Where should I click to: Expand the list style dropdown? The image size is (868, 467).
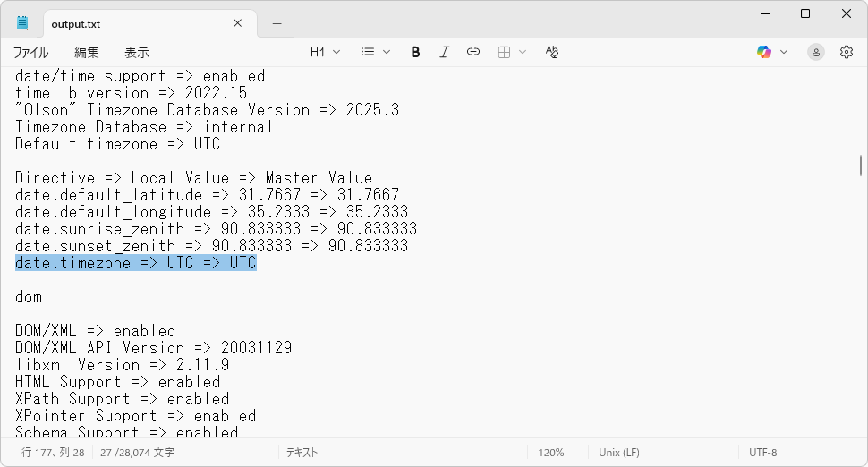[x=375, y=52]
